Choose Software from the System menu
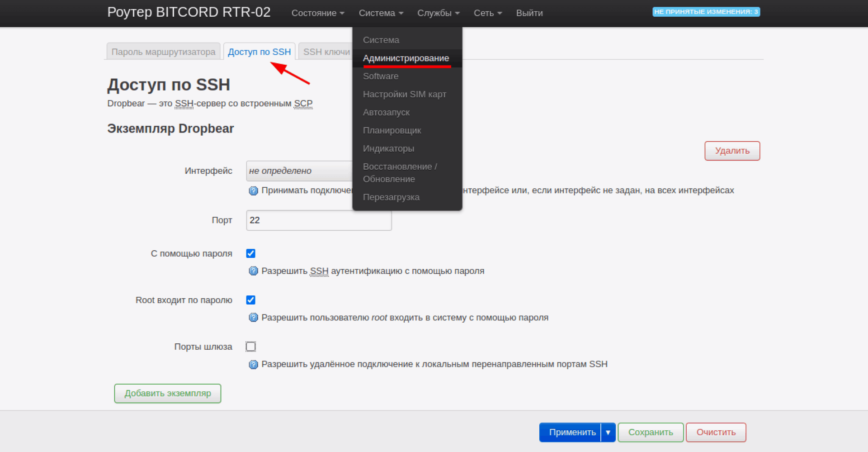The width and height of the screenshot is (868, 452). pyautogui.click(x=380, y=76)
